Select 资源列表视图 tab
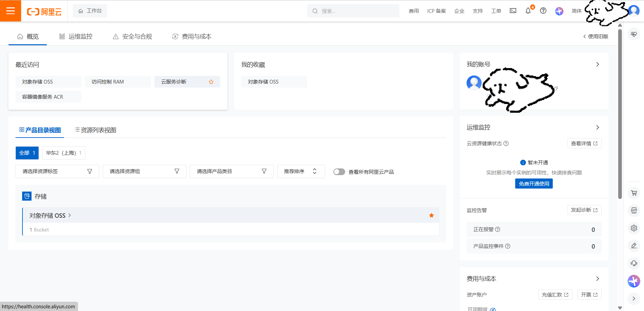 (95, 130)
